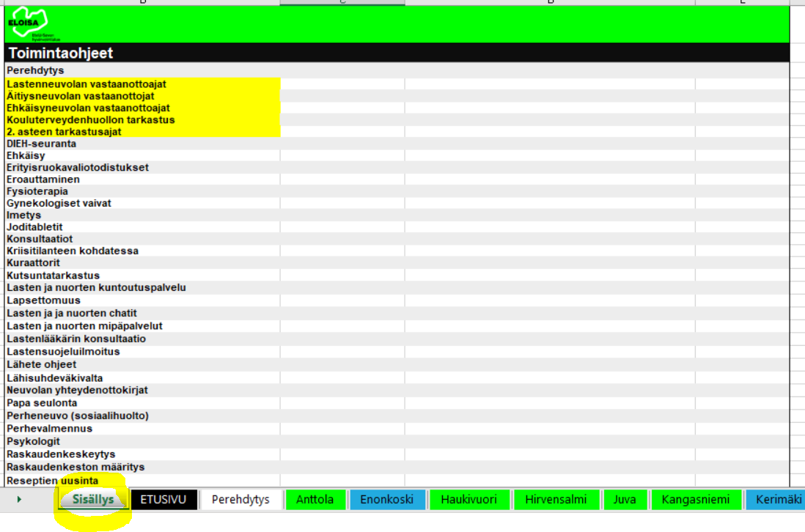The height and width of the screenshot is (532, 805).
Task: Open the Hirvensalmi sheet tab
Action: tap(556, 499)
